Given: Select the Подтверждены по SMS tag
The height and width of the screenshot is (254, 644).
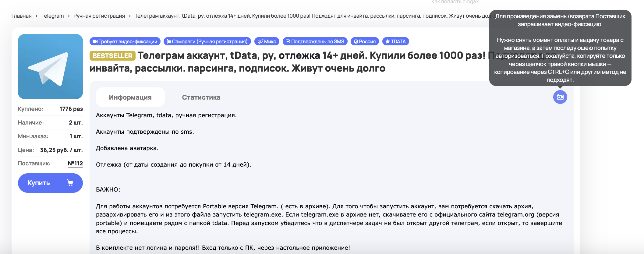Looking at the screenshot, I should click(315, 41).
